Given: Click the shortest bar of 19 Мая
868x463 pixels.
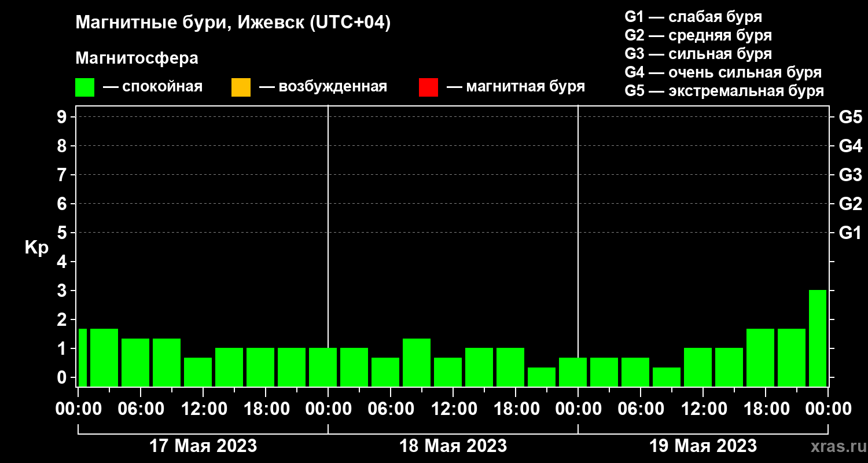Looking at the screenshot, I should click(667, 377).
